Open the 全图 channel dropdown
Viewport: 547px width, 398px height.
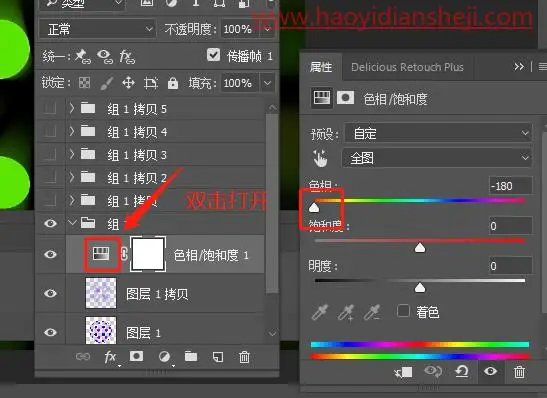point(437,158)
